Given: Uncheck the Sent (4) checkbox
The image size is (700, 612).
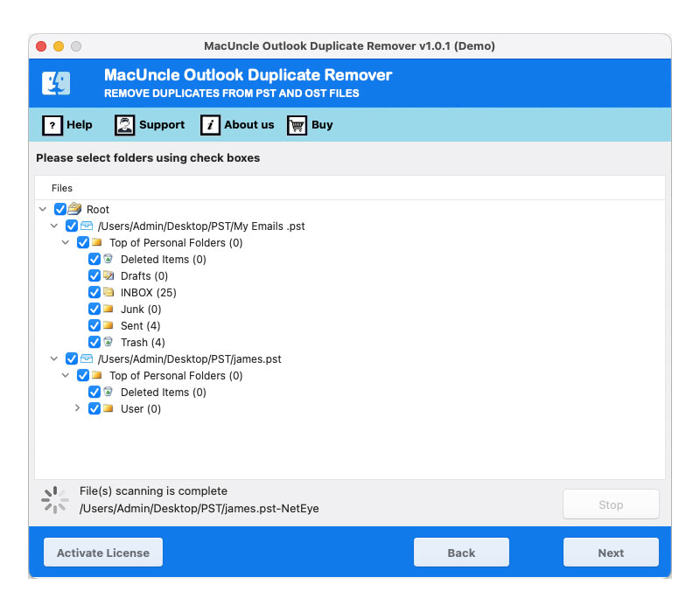Looking at the screenshot, I should [94, 325].
